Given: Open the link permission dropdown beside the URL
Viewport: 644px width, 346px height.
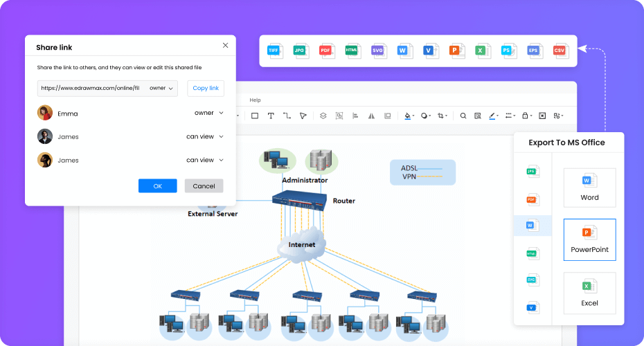Looking at the screenshot, I should (161, 89).
